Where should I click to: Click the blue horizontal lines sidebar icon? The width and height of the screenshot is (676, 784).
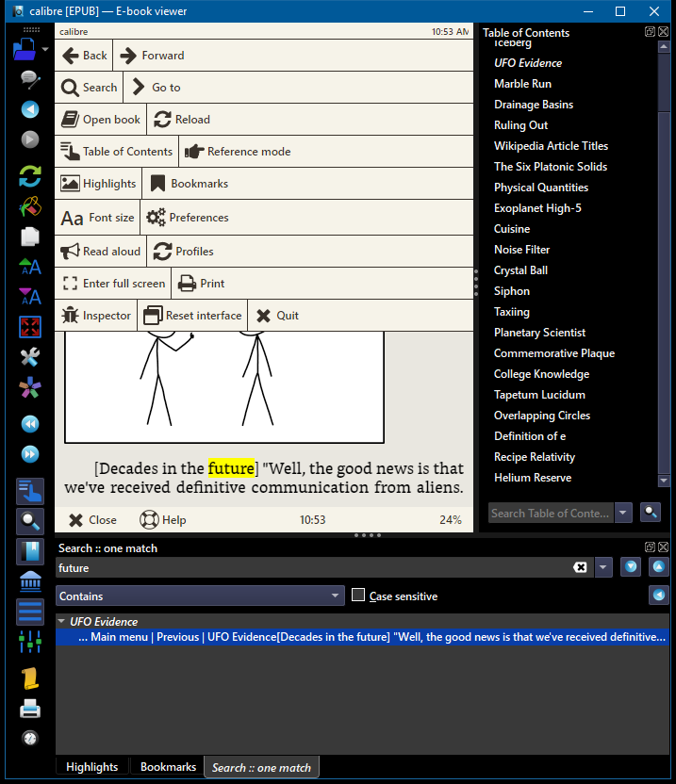tap(30, 612)
